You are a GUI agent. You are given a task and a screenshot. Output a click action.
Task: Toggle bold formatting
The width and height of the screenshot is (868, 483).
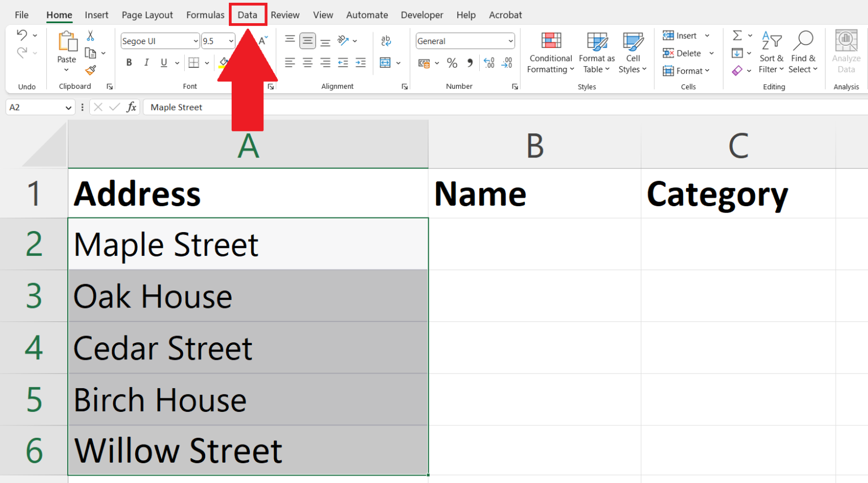(129, 62)
